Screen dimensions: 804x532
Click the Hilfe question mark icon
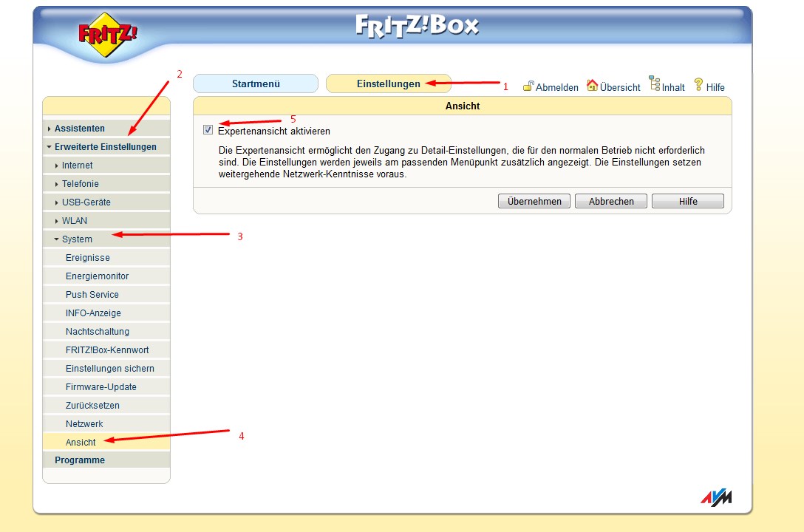(698, 84)
